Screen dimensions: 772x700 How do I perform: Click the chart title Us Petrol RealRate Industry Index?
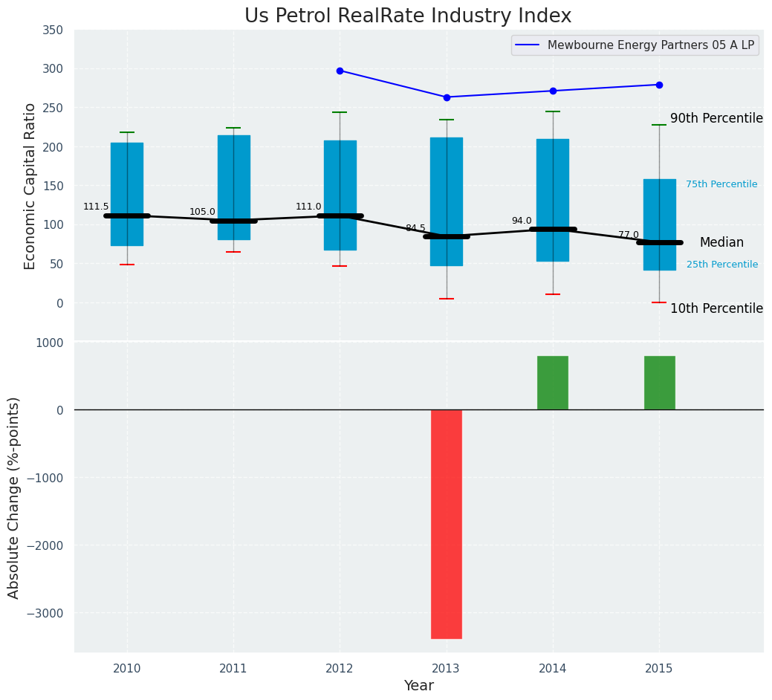click(x=408, y=16)
